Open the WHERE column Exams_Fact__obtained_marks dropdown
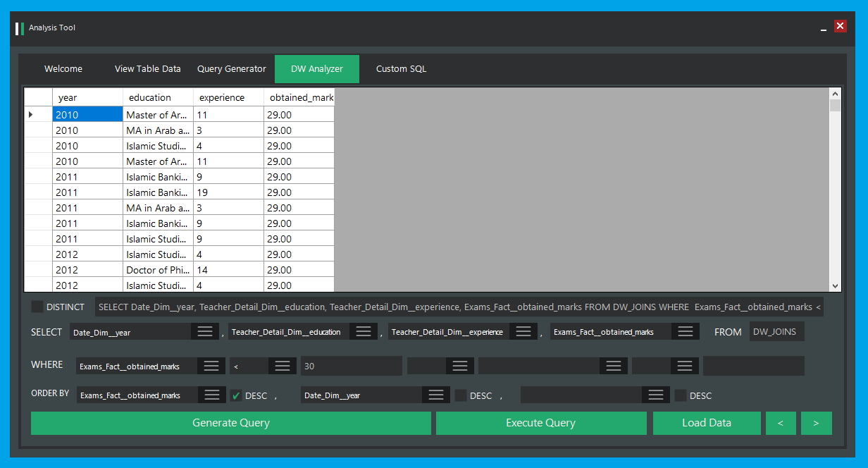This screenshot has height=468, width=868. coord(211,366)
